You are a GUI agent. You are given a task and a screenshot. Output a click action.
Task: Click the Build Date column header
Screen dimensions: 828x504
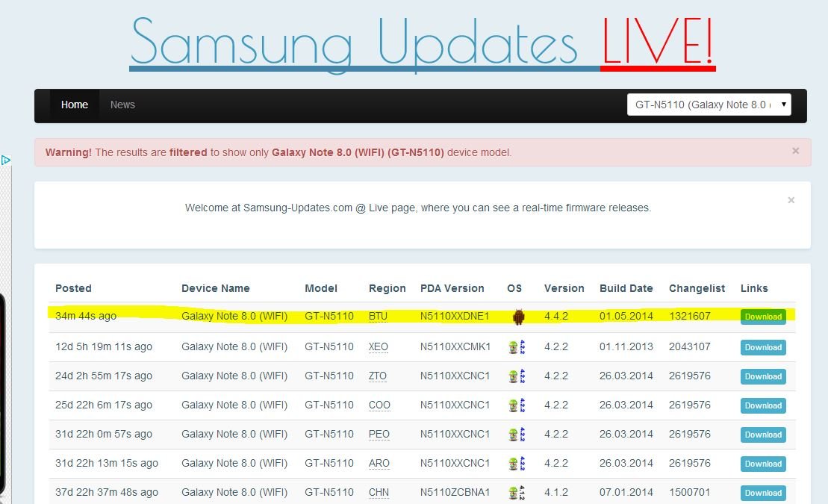tap(626, 288)
